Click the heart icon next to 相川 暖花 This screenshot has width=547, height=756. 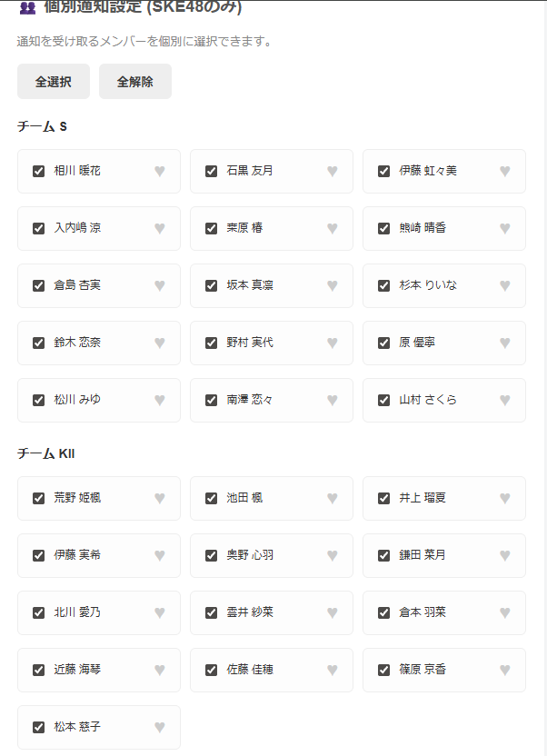coord(160,171)
